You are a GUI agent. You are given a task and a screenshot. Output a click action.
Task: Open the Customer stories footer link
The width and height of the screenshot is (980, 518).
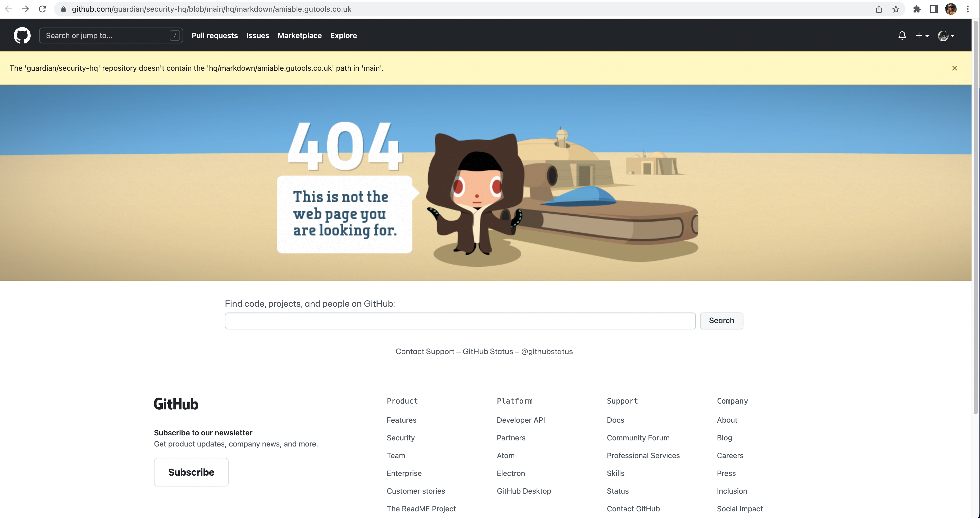416,491
